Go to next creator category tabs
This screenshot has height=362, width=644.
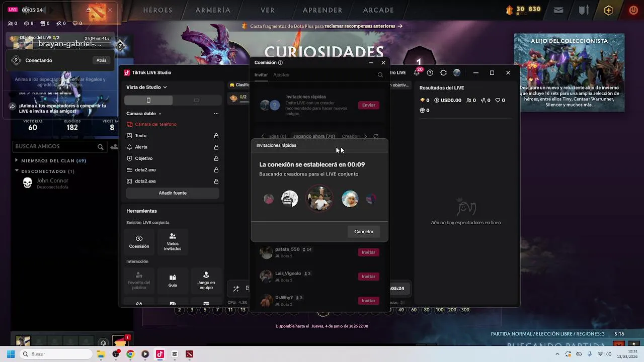click(x=365, y=136)
